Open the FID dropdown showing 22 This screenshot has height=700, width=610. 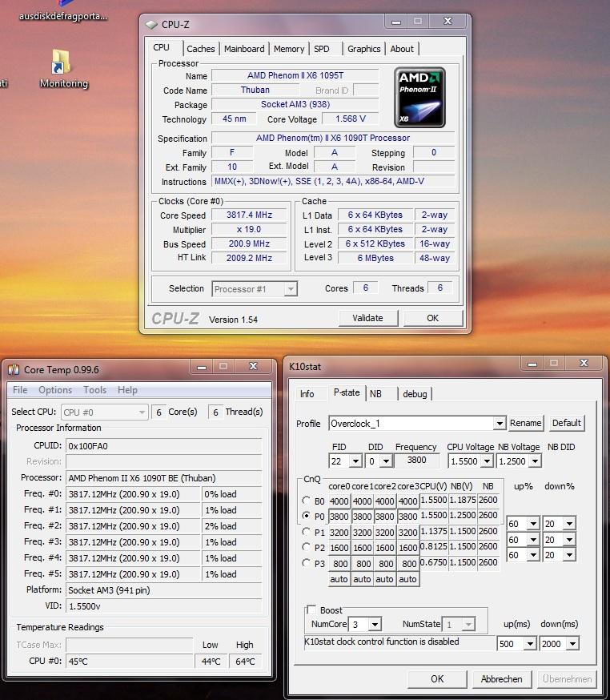click(355, 461)
